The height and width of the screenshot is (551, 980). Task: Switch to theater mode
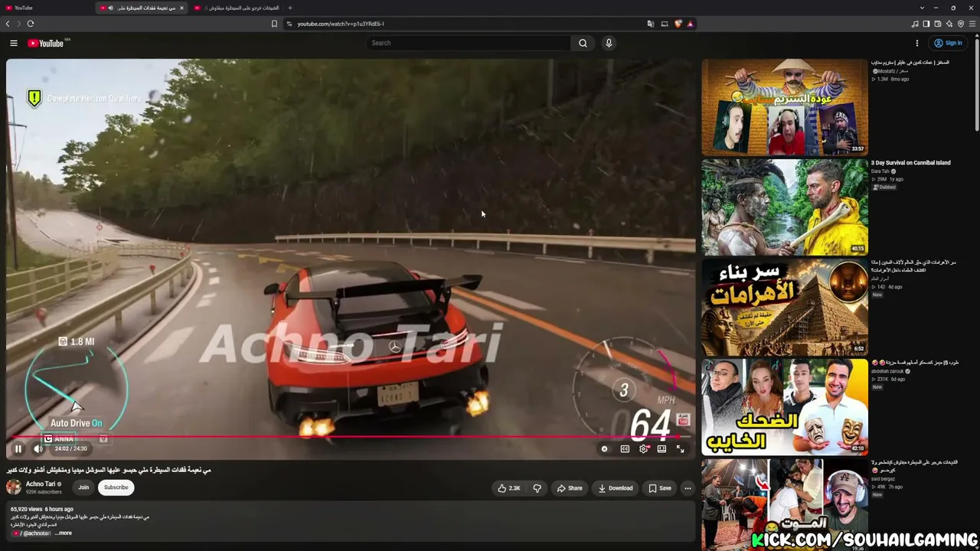click(661, 449)
